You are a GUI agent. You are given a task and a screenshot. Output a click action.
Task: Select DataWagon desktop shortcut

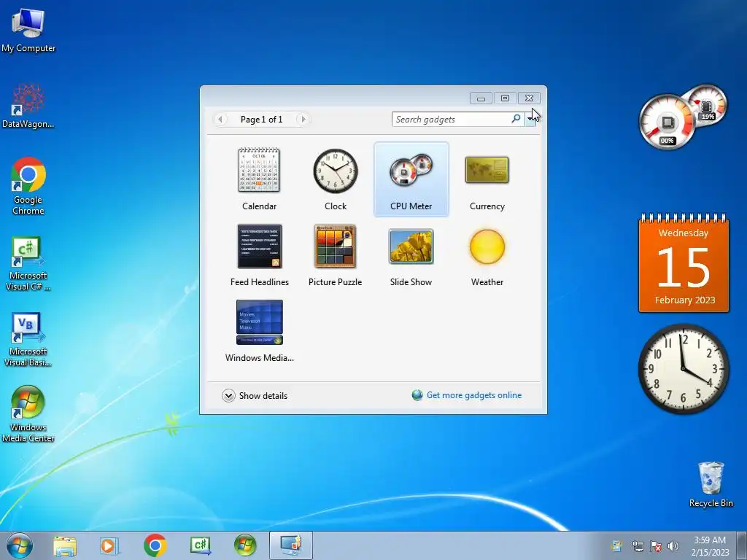click(x=28, y=106)
